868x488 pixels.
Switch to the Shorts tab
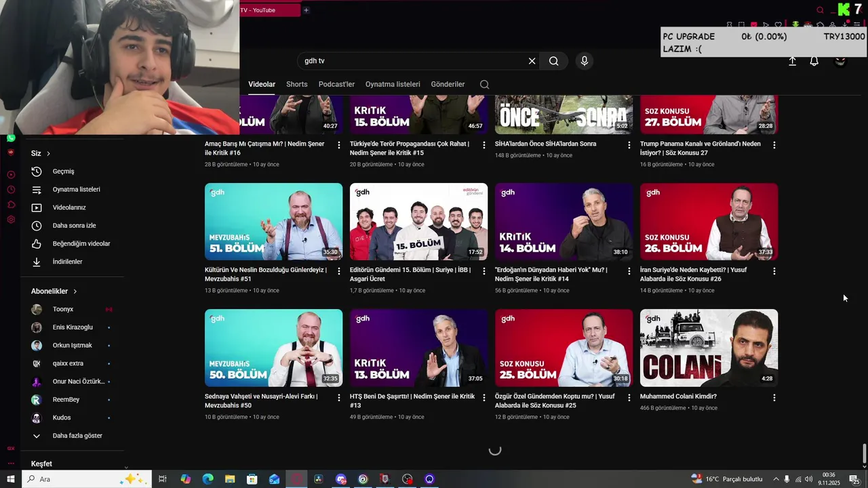click(x=297, y=85)
